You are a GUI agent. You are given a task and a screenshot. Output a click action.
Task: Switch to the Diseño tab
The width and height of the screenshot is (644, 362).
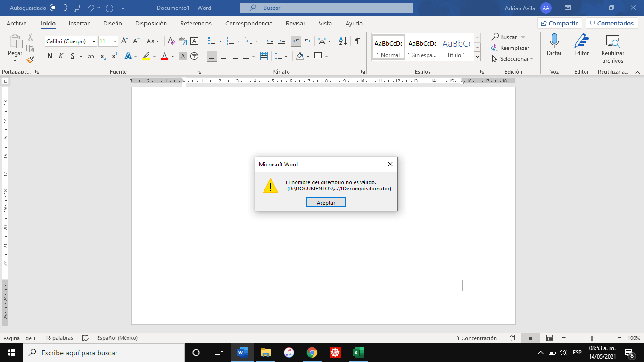pos(112,24)
